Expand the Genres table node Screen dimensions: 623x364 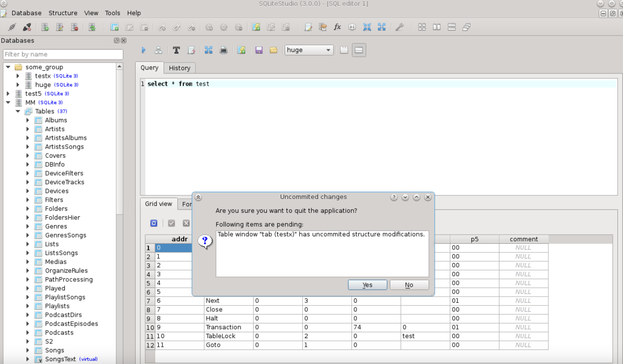pyautogui.click(x=28, y=226)
